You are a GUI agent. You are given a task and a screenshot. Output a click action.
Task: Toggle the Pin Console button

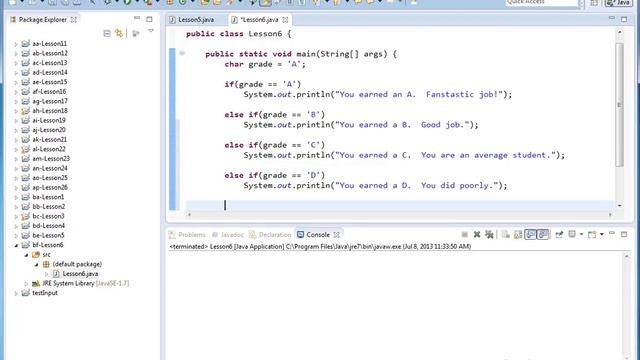(559, 234)
